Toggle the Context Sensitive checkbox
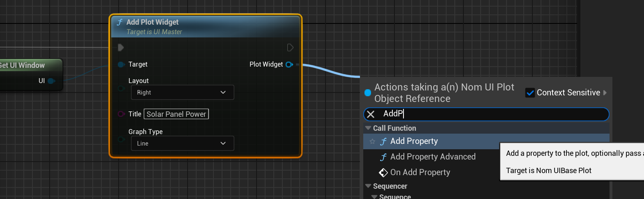The image size is (644, 199). coord(530,93)
